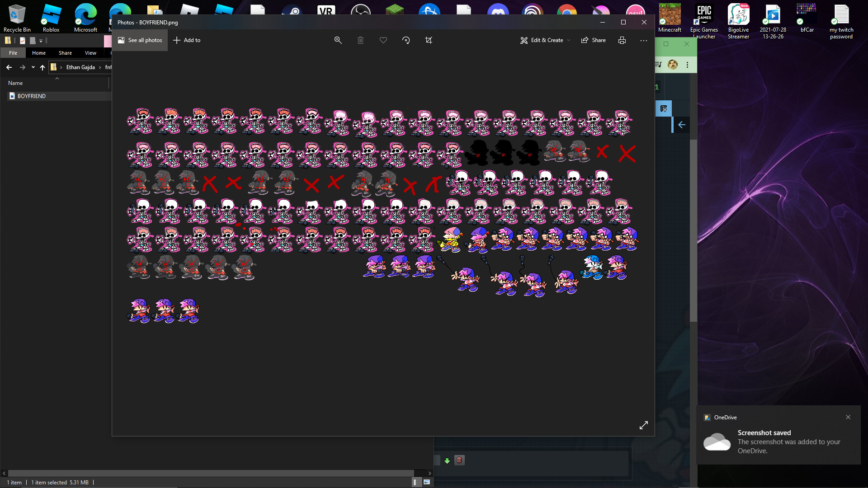Rotate the image
The width and height of the screenshot is (868, 488).
coord(406,40)
